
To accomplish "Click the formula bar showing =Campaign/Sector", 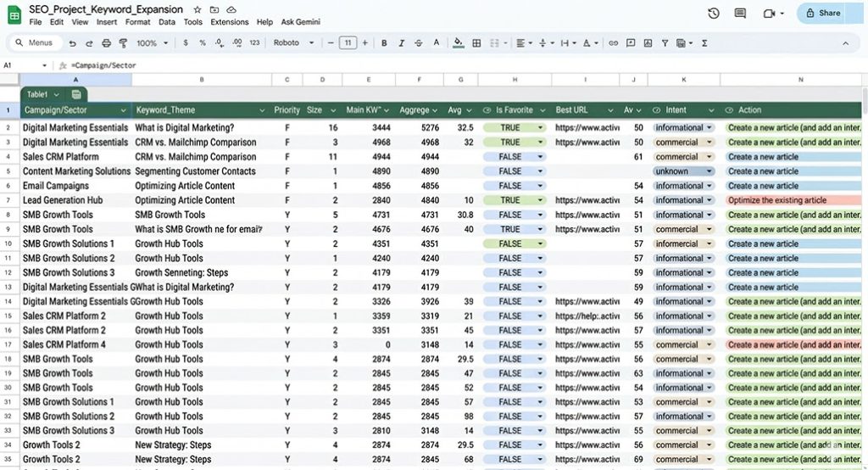I will 465,65.
